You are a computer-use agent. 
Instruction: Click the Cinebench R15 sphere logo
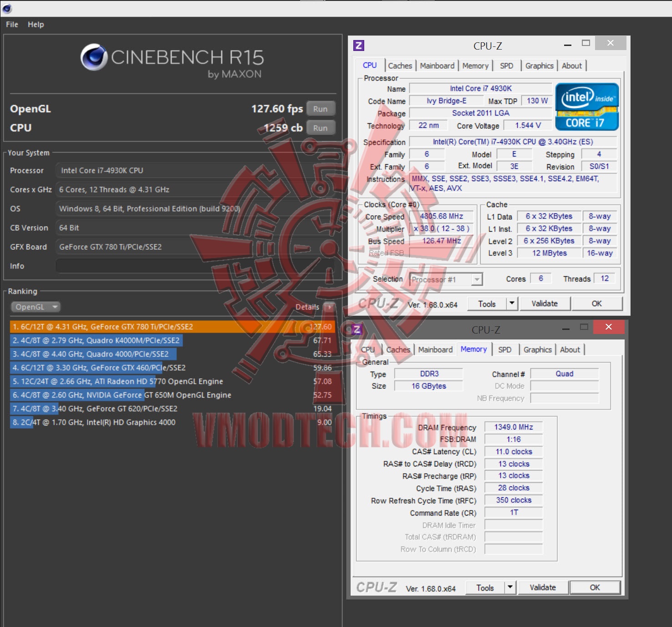[94, 57]
